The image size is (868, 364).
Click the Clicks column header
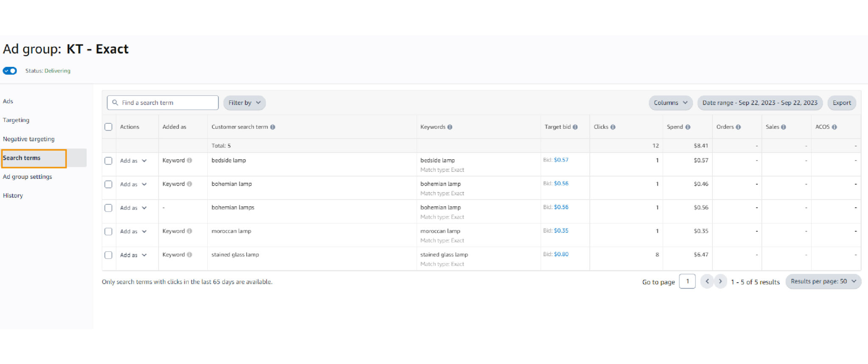[x=601, y=127]
